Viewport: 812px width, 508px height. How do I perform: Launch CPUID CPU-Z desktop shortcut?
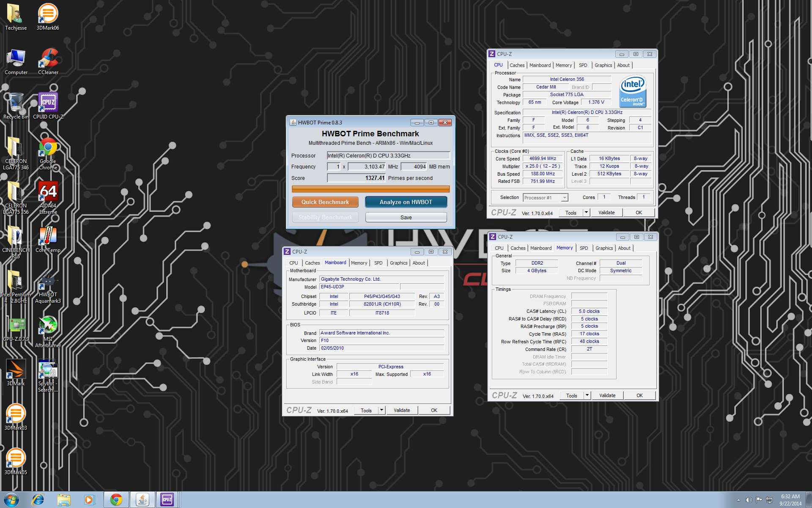click(x=48, y=106)
